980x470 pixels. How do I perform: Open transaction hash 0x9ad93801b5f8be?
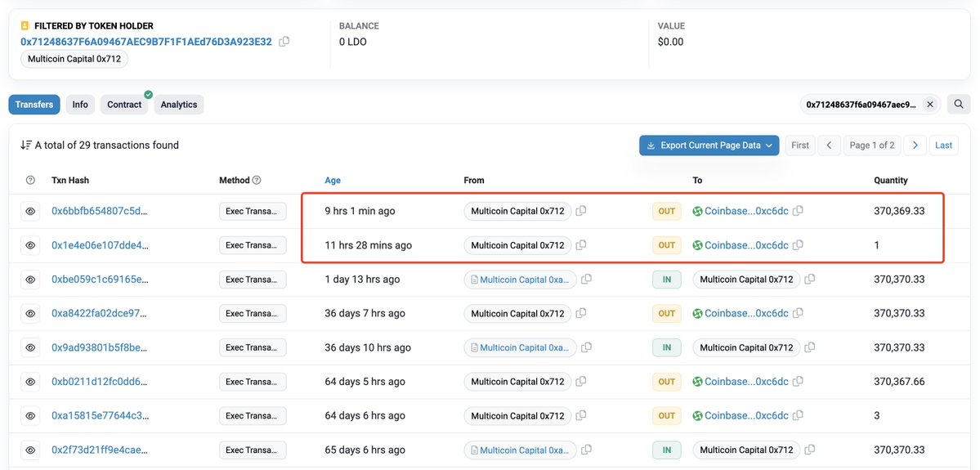click(x=100, y=347)
